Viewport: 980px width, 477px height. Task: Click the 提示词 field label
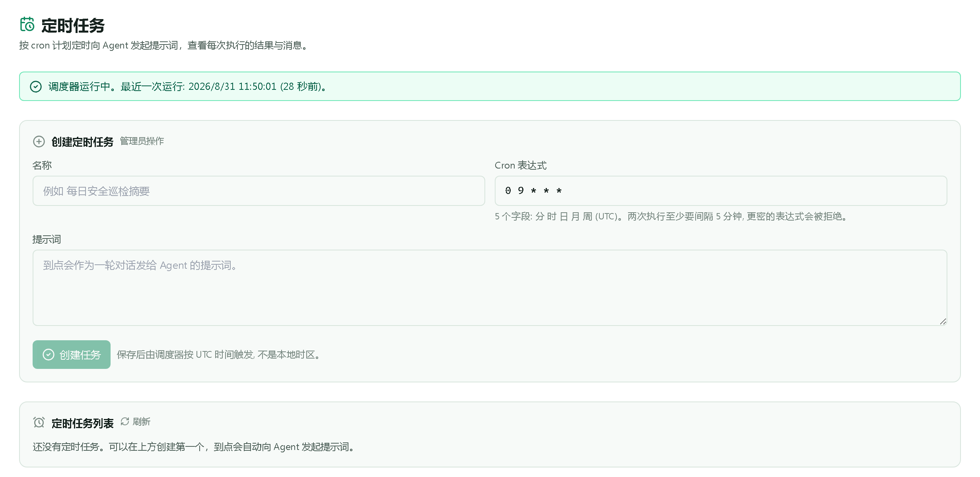[47, 239]
